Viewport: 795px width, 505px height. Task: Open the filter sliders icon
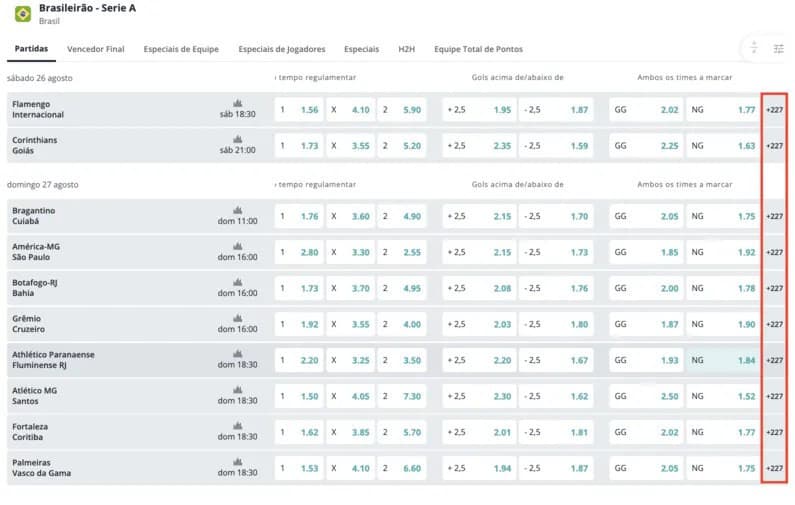778,49
